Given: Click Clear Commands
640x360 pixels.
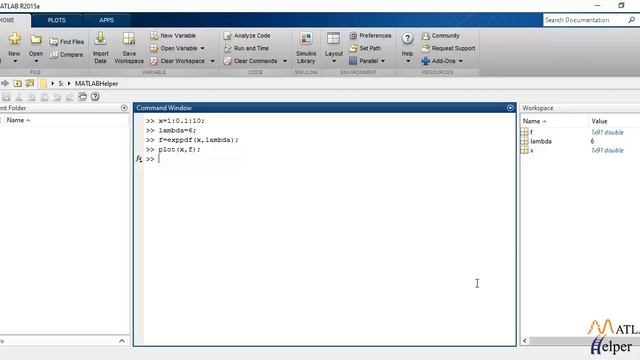Looking at the screenshot, I should click(250, 61).
